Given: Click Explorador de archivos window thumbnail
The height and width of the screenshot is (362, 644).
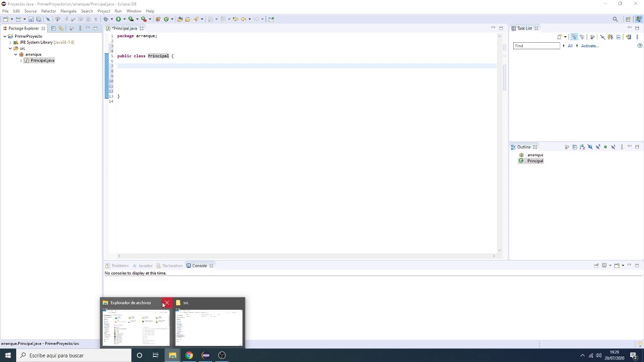Looking at the screenshot, I should tap(135, 327).
